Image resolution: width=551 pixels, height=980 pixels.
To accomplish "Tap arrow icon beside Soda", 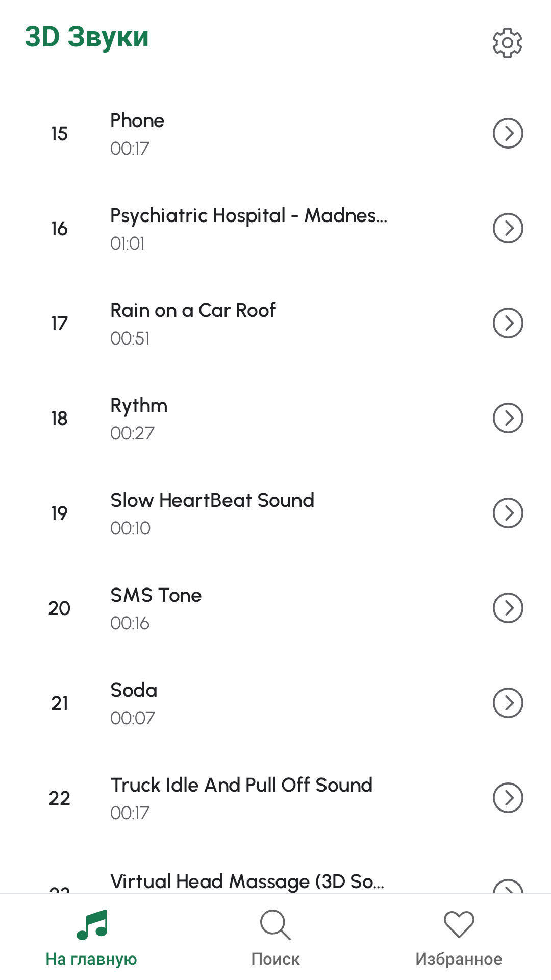I will [508, 703].
